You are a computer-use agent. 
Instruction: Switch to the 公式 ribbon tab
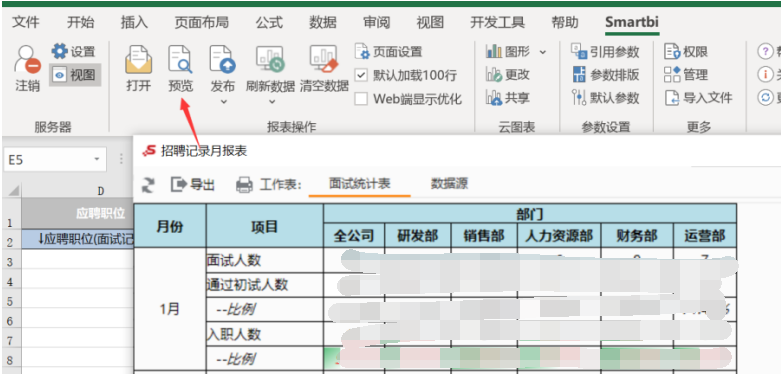(269, 22)
